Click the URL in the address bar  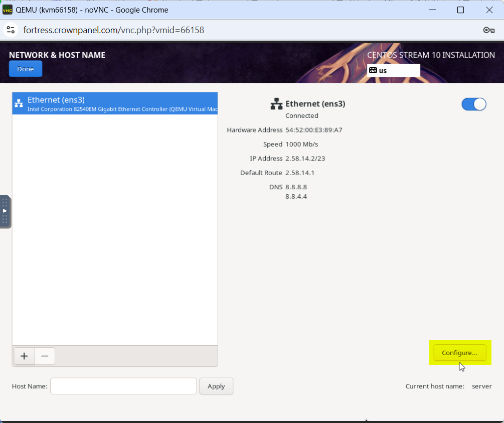point(113,30)
